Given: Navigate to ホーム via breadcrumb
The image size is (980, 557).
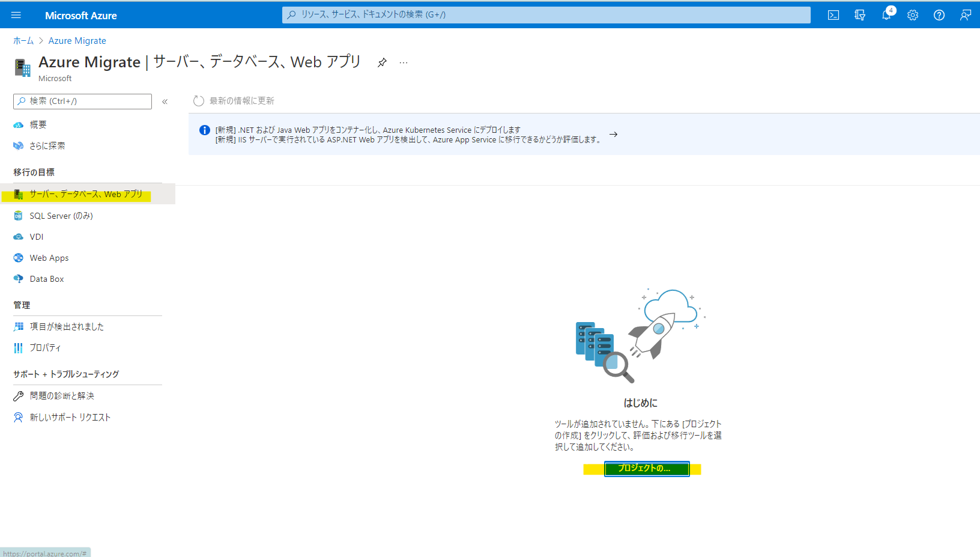Looking at the screenshot, I should coord(23,40).
